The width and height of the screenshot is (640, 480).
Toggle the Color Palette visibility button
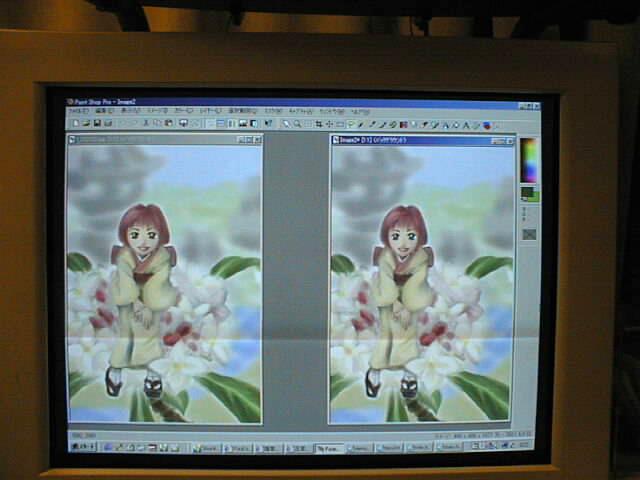click(232, 124)
